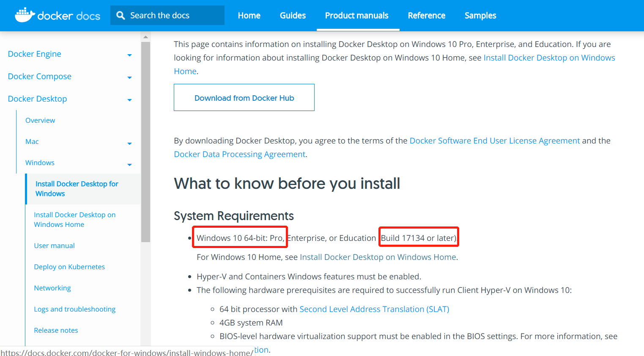
Task: Click the search magnifier icon
Action: (x=121, y=16)
